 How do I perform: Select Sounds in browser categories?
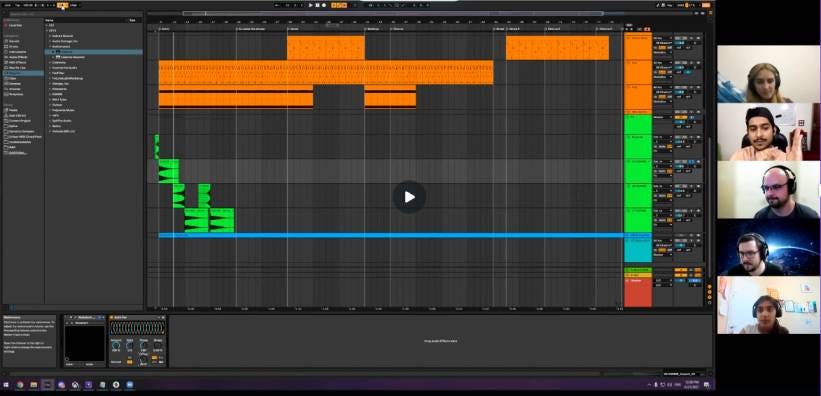(14, 41)
